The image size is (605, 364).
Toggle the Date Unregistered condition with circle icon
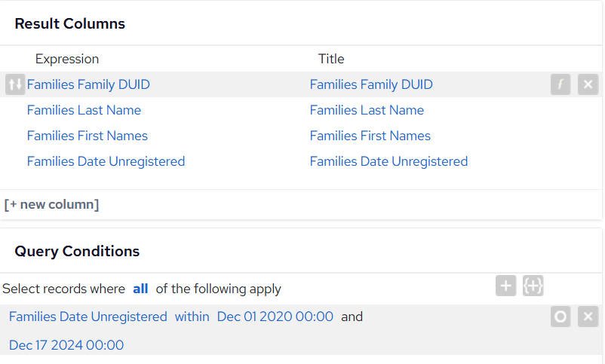coord(560,317)
